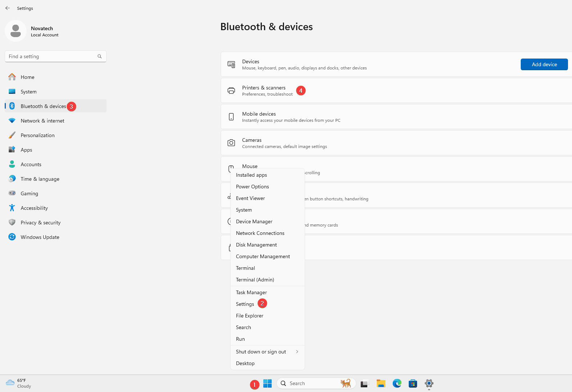Expand the Shut down or sign out submenu

pos(267,352)
